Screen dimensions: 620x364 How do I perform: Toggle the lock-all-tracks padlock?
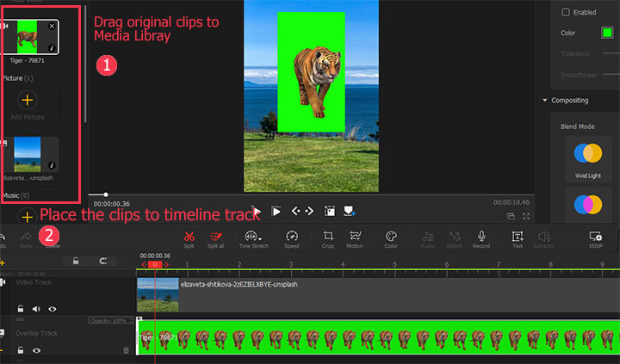pyautogui.click(x=76, y=261)
